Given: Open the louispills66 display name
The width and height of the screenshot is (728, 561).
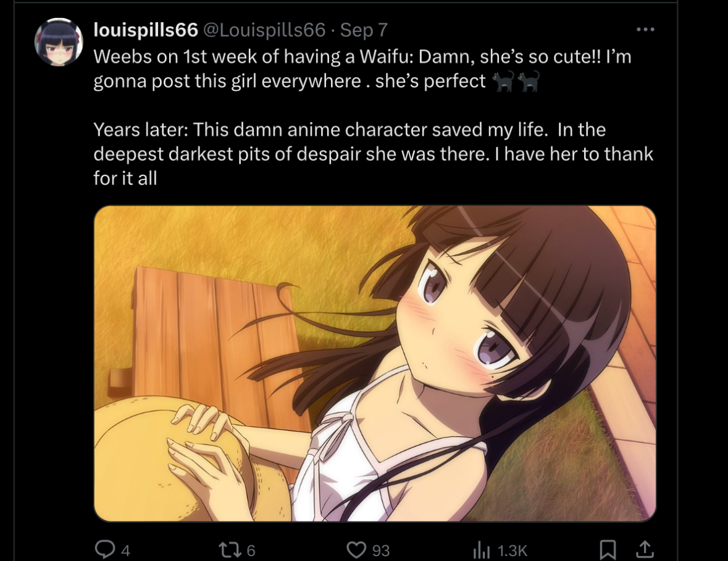Looking at the screenshot, I should pos(146,30).
